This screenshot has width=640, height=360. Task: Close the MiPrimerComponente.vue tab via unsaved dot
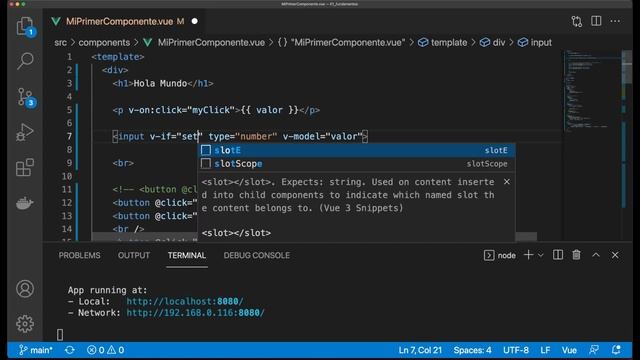pyautogui.click(x=195, y=21)
